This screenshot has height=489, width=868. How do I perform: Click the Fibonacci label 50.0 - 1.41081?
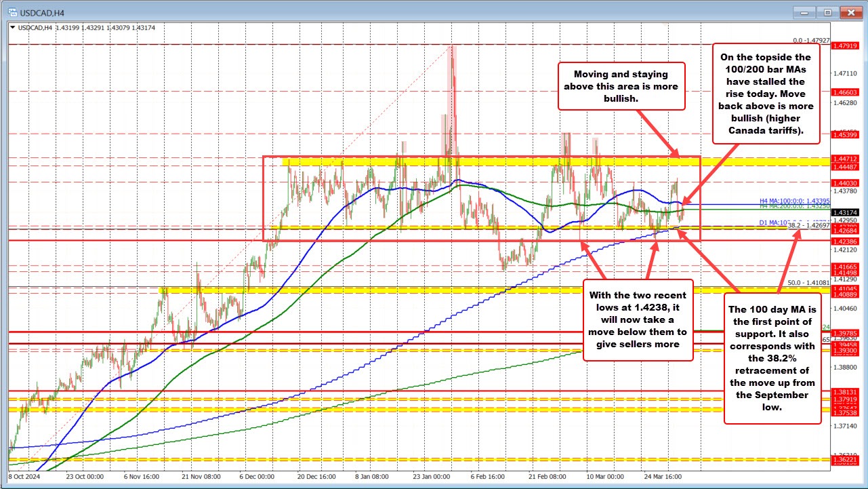pos(808,283)
